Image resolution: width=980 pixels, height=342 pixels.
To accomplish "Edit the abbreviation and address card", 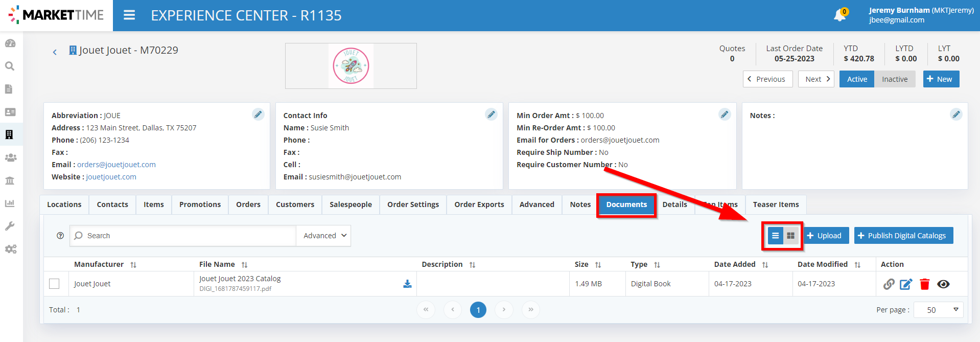I will point(259,115).
